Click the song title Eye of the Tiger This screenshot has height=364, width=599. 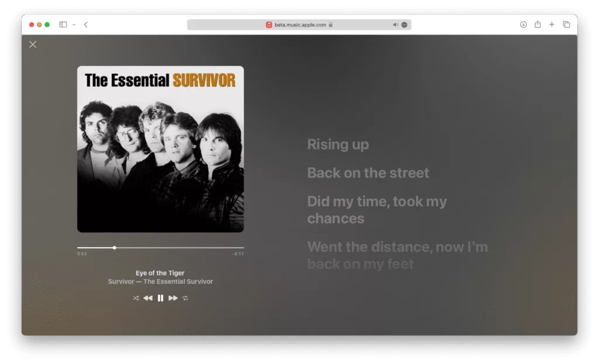coord(160,273)
